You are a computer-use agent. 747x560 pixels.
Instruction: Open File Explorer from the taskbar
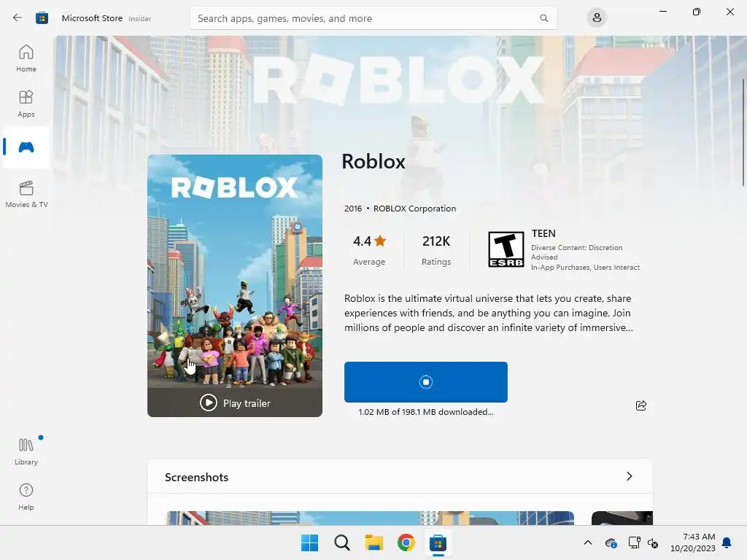pyautogui.click(x=374, y=542)
